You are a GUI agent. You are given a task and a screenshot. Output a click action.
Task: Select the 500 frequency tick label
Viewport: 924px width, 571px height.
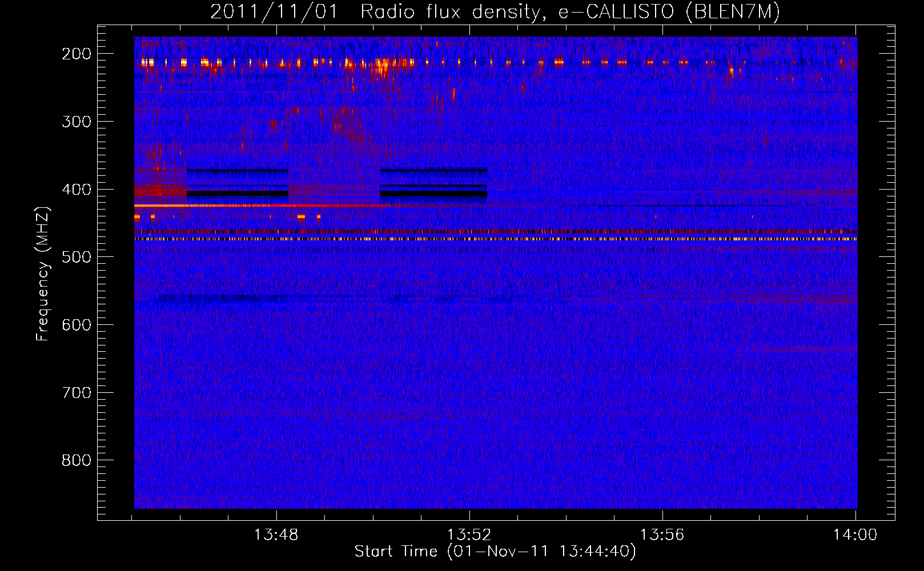coord(77,257)
